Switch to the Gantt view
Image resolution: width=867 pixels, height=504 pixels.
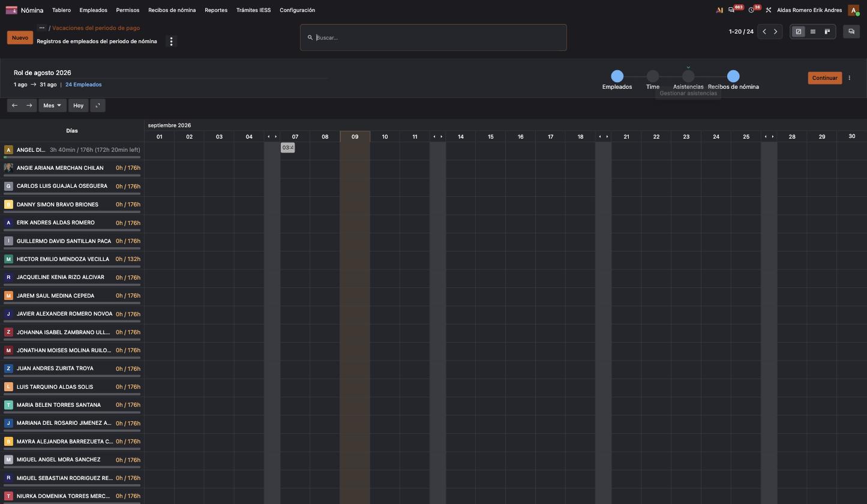[799, 32]
